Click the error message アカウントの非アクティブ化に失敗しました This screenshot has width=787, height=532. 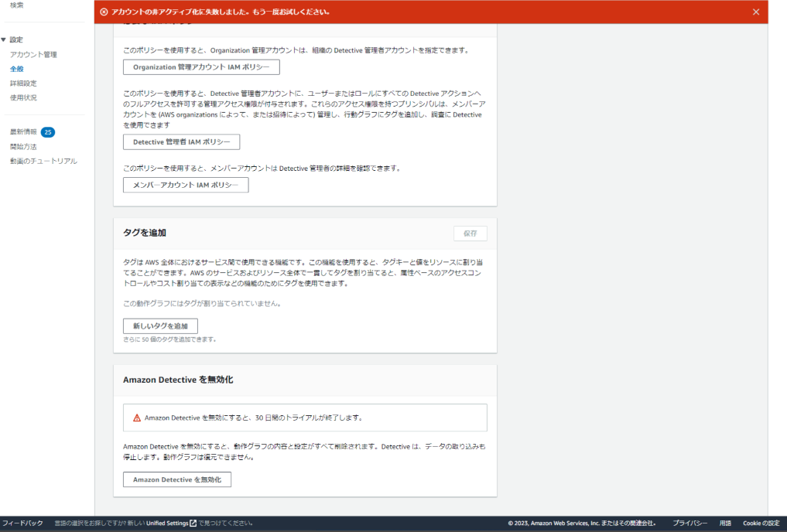pyautogui.click(x=221, y=12)
